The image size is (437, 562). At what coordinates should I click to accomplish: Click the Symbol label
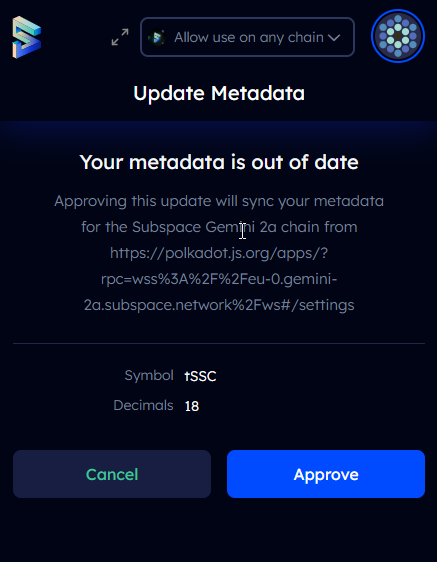[149, 376]
